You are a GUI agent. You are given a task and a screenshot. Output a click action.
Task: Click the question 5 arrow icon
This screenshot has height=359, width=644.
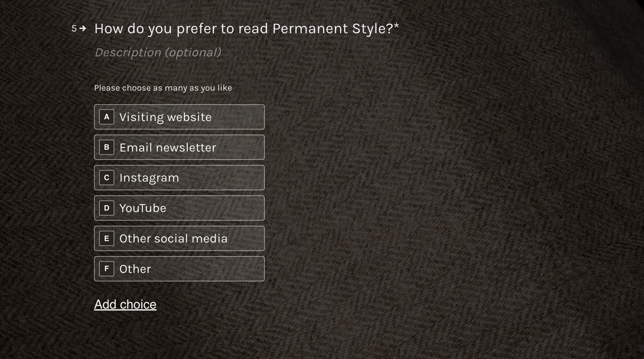click(83, 28)
